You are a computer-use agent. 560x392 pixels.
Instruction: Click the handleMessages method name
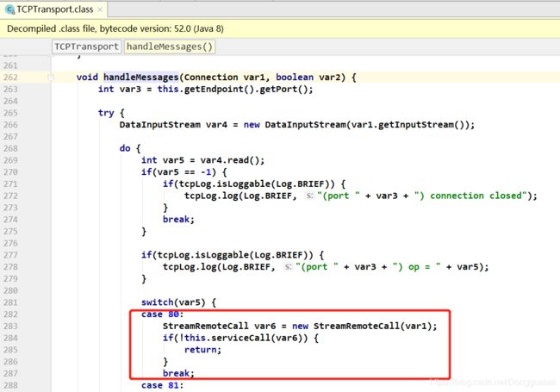pos(141,78)
